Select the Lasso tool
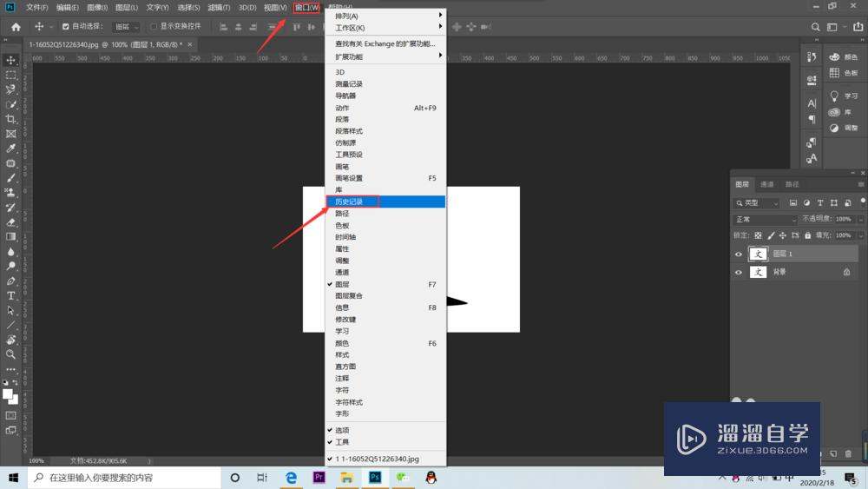 tap(10, 89)
